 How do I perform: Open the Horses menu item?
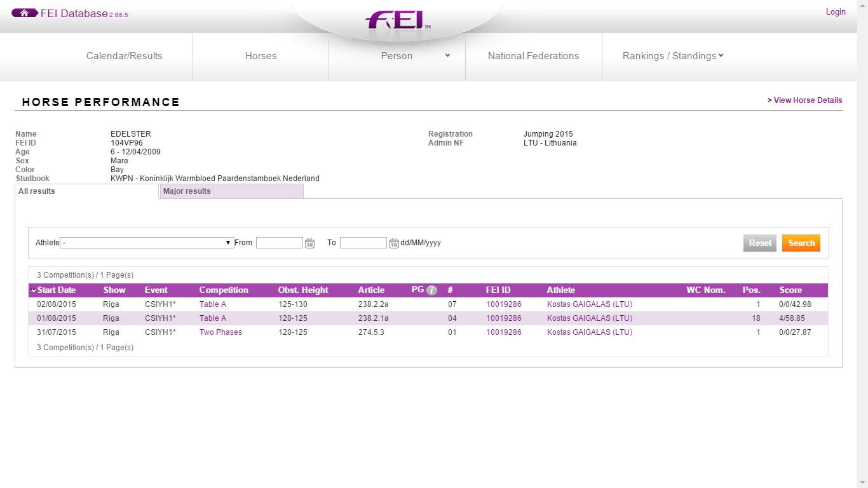[x=261, y=56]
